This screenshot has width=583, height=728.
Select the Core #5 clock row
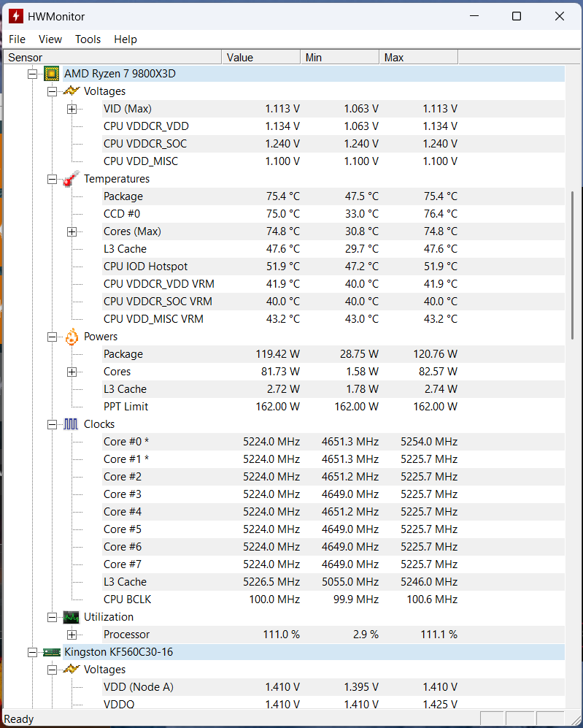pyautogui.click(x=333, y=529)
